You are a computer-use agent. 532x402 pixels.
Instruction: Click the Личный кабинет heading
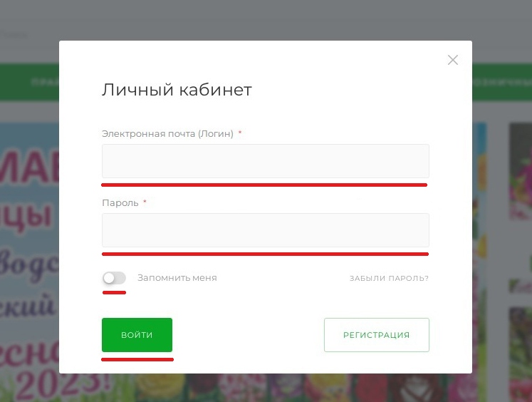click(x=177, y=90)
